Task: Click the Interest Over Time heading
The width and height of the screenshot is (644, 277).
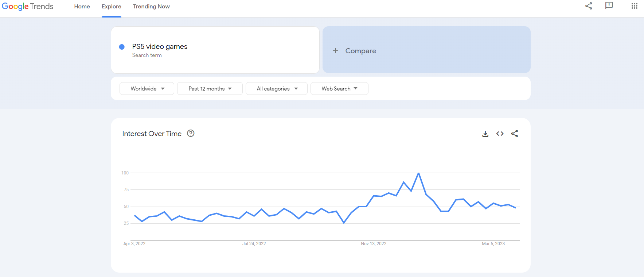Action: (x=152, y=134)
